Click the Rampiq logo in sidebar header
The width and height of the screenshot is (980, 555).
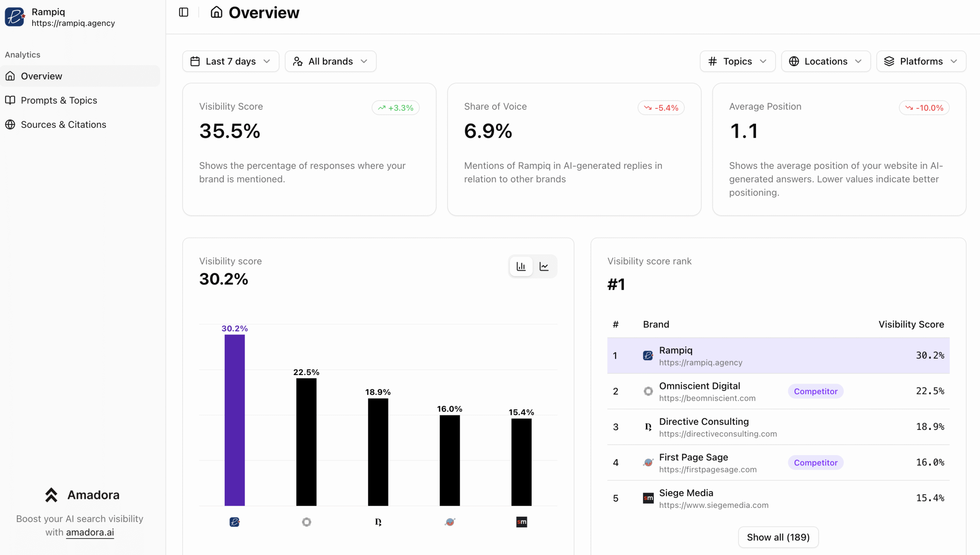coord(15,17)
